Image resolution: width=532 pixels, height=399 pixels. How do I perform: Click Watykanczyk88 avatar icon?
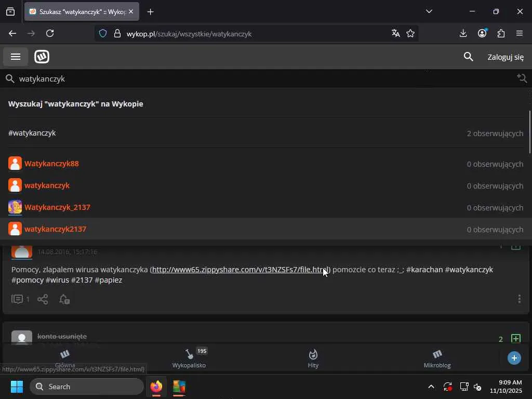[15, 163]
